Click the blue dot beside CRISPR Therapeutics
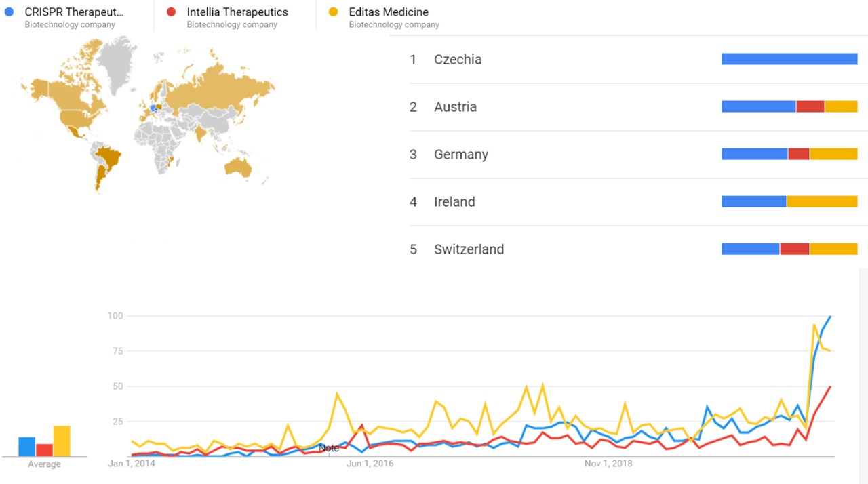The image size is (868, 484). 9,12
